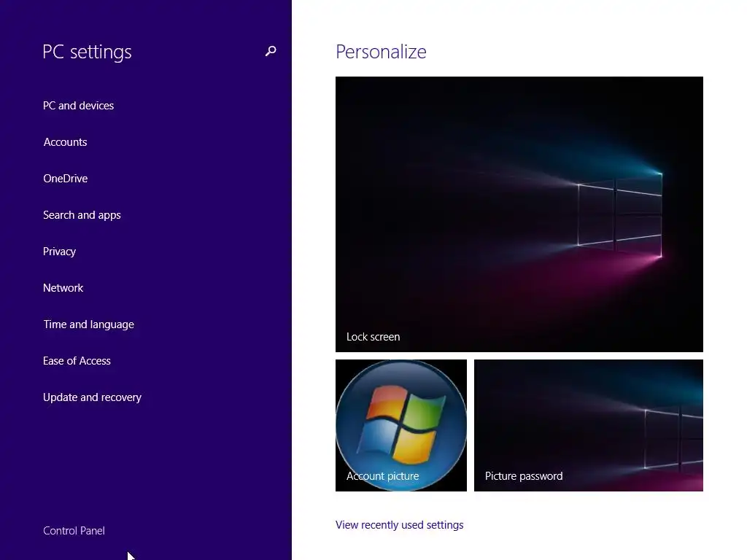Open Update and recovery

point(93,397)
